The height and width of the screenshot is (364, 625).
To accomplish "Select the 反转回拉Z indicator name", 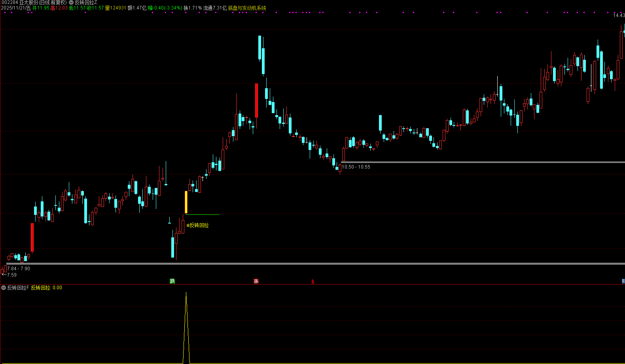I will coord(86,2).
